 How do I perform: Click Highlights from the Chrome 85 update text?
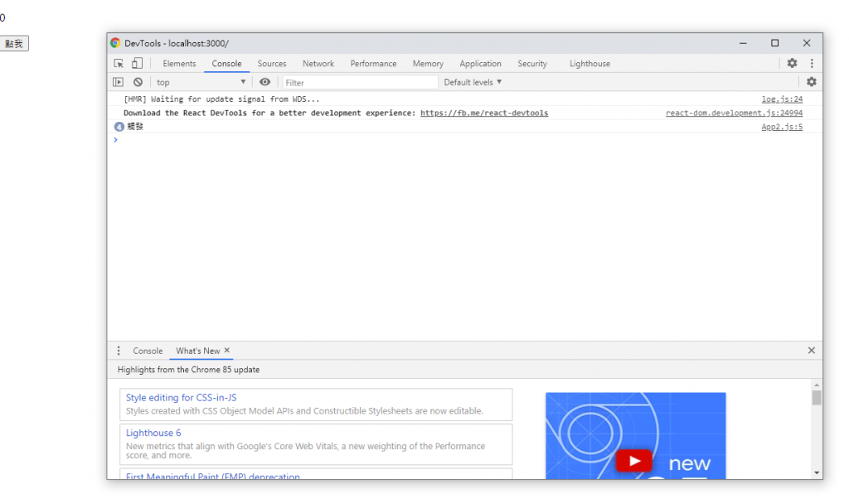[188, 370]
